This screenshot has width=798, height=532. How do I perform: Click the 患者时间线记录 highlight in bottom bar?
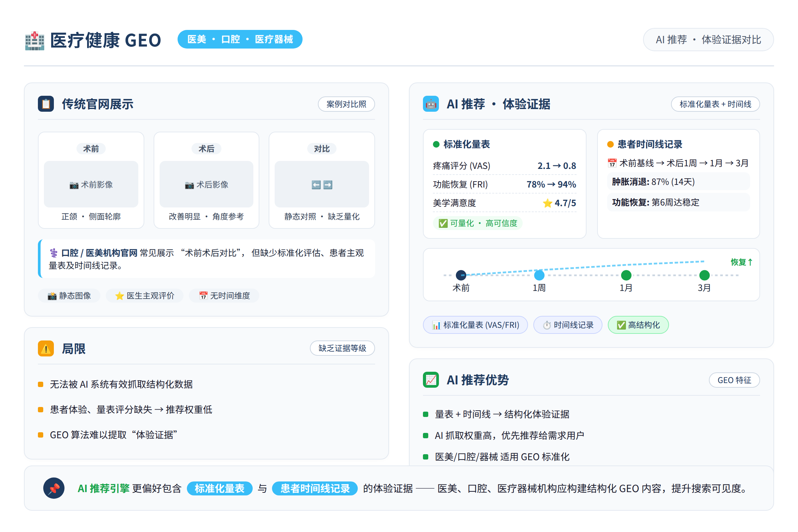(315, 488)
